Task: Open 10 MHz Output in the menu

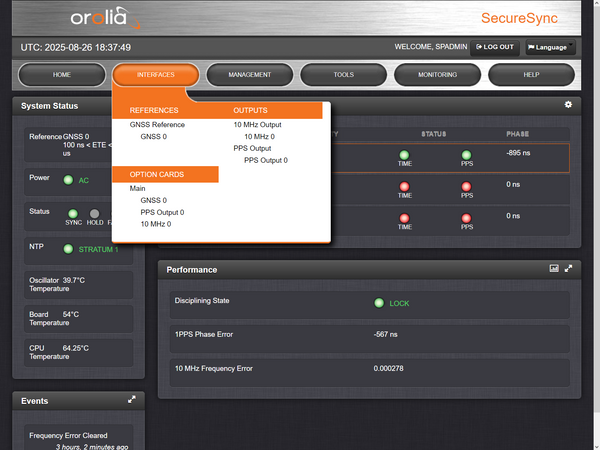Action: pyautogui.click(x=257, y=125)
